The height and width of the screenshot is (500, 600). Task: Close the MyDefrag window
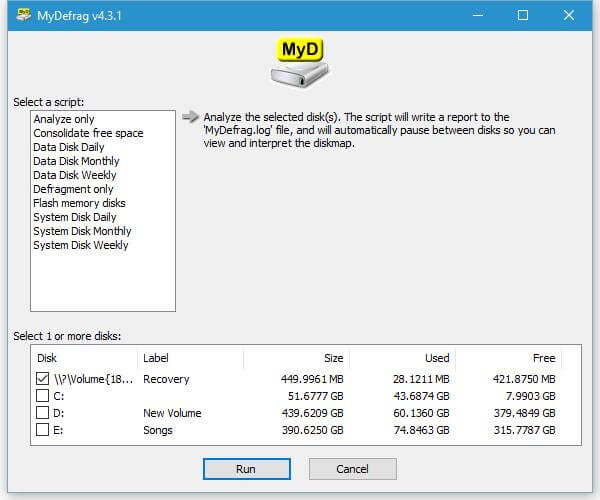click(569, 15)
